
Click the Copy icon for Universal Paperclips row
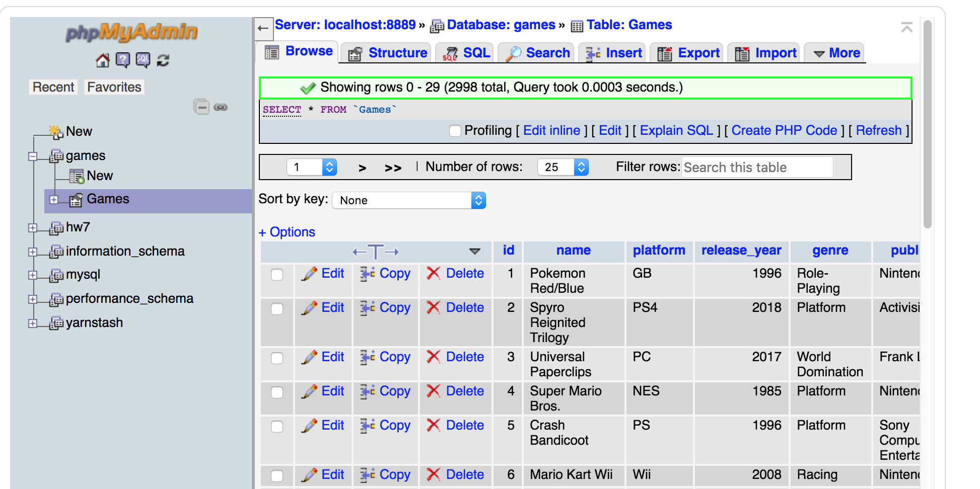[x=368, y=357]
